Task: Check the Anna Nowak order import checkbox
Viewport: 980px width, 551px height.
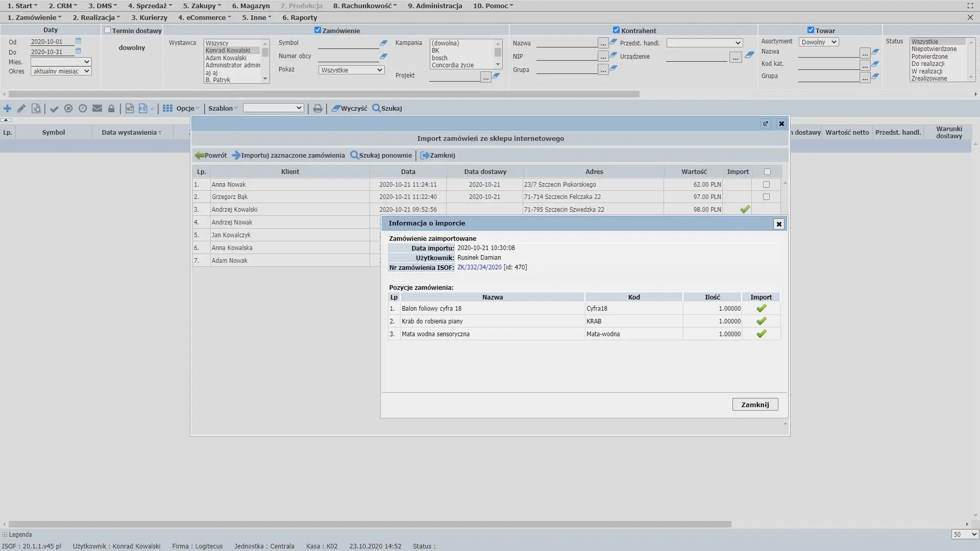Action: [766, 185]
